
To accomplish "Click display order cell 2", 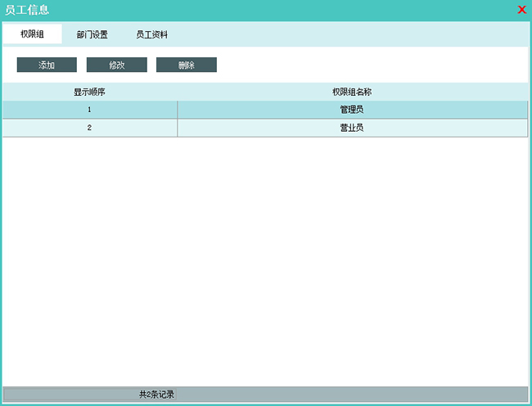I will tap(89, 129).
